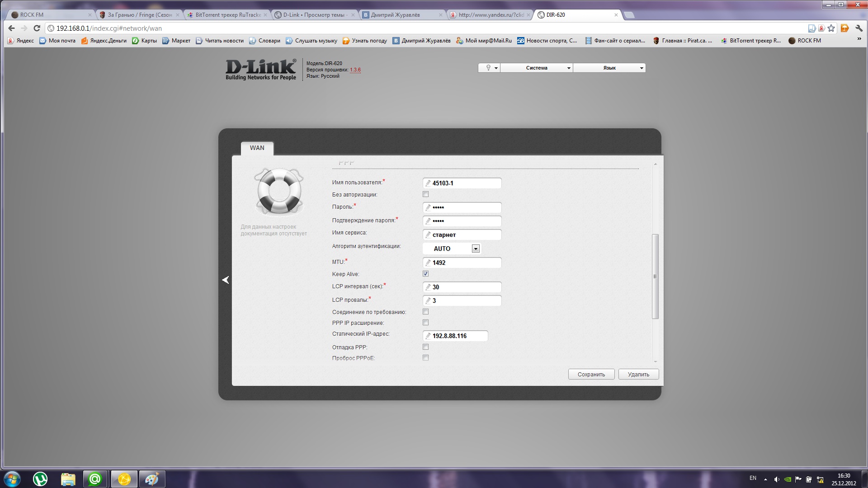Enable the Без авторизации checkbox
This screenshot has height=488, width=868.
pyautogui.click(x=425, y=194)
